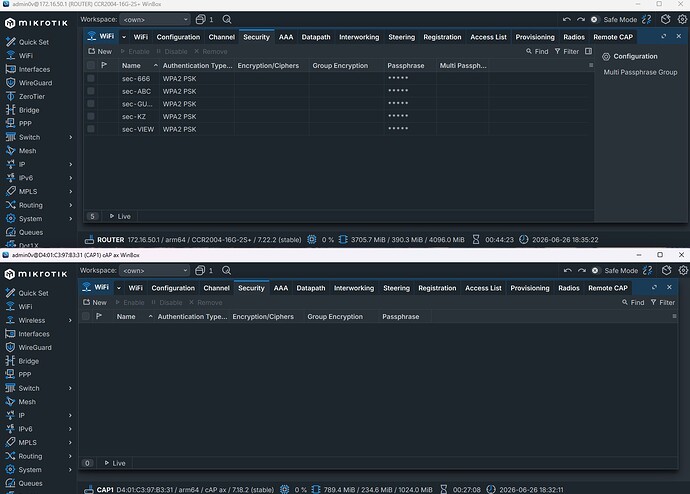Expand the Switch submenu in the ROUTER sidebar
Image resolution: width=690 pixels, height=494 pixels.
click(70, 137)
